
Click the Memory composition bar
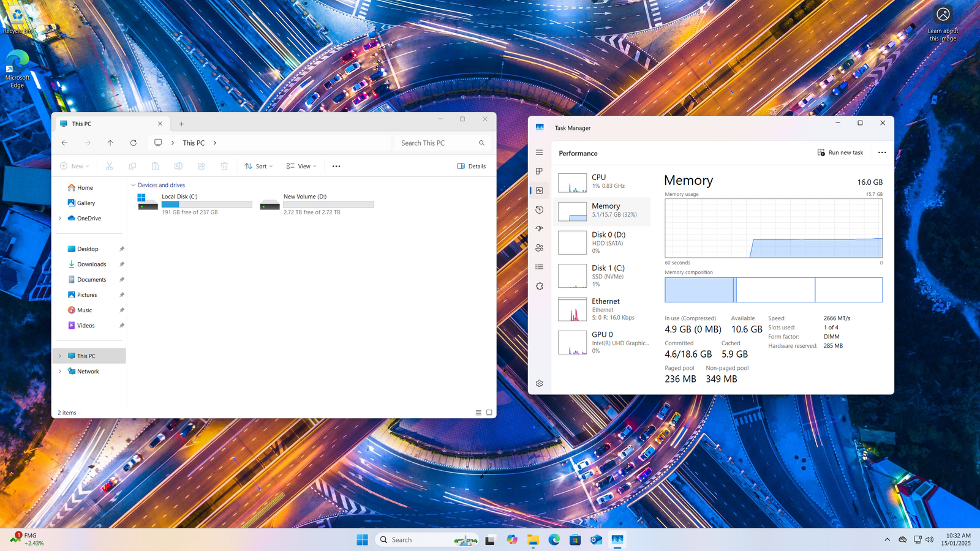pos(774,290)
